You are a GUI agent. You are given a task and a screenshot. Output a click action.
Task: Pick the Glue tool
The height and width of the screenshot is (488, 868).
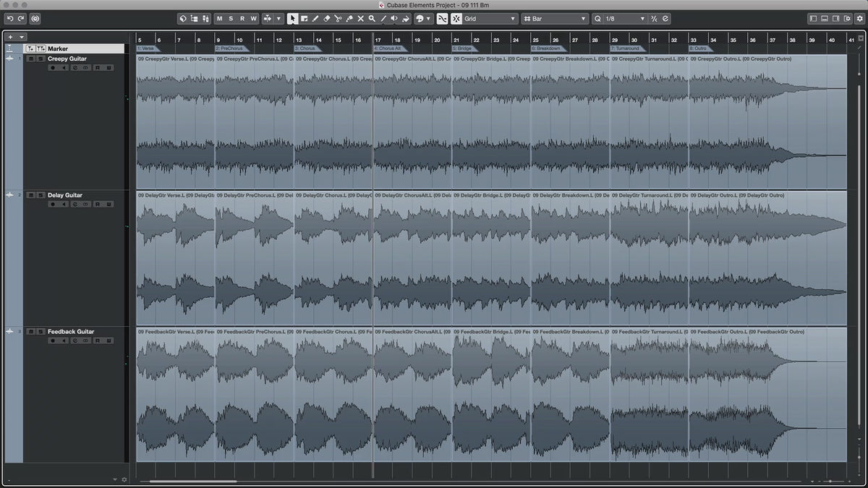tap(349, 19)
